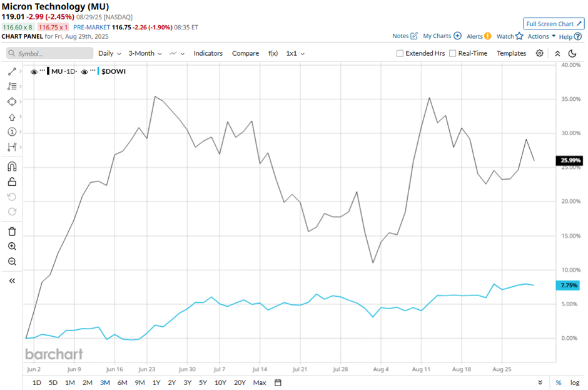Screen dimensions: 588x390
Task: Open MU series options ellipsis
Action: [x=43, y=70]
